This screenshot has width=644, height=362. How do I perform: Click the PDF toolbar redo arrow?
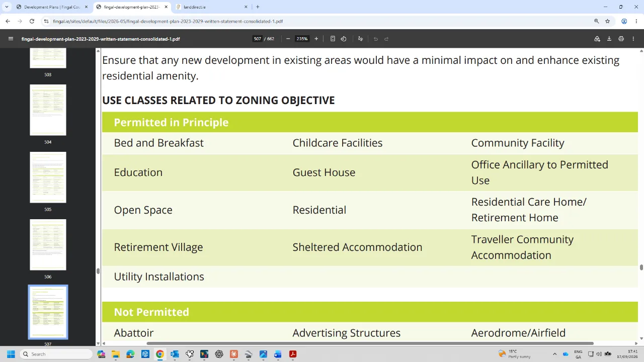pyautogui.click(x=386, y=39)
